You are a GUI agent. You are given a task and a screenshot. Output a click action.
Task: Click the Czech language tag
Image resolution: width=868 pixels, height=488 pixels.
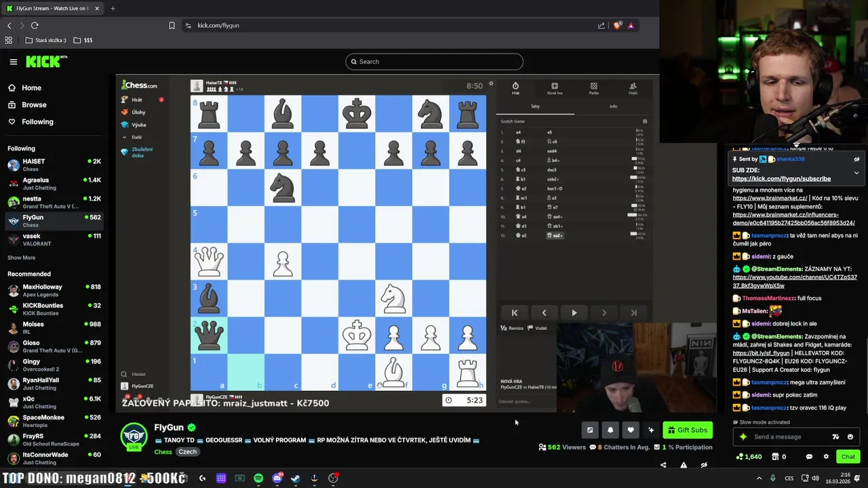[x=188, y=452]
